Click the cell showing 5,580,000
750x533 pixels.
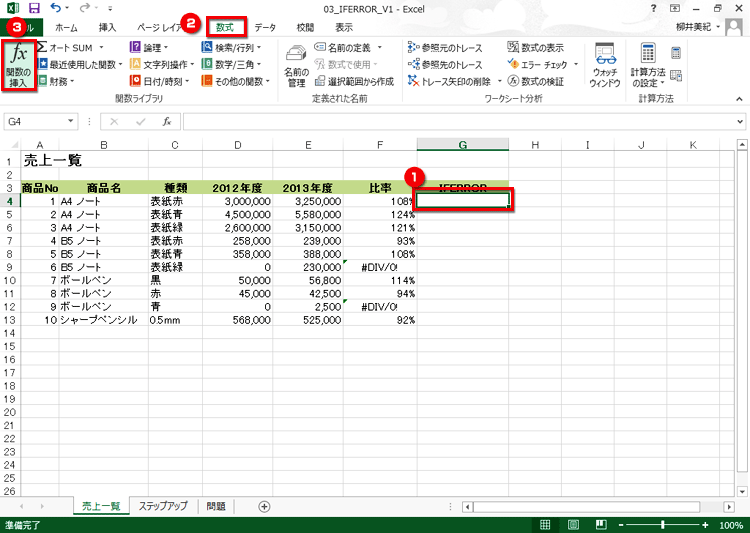pos(308,214)
